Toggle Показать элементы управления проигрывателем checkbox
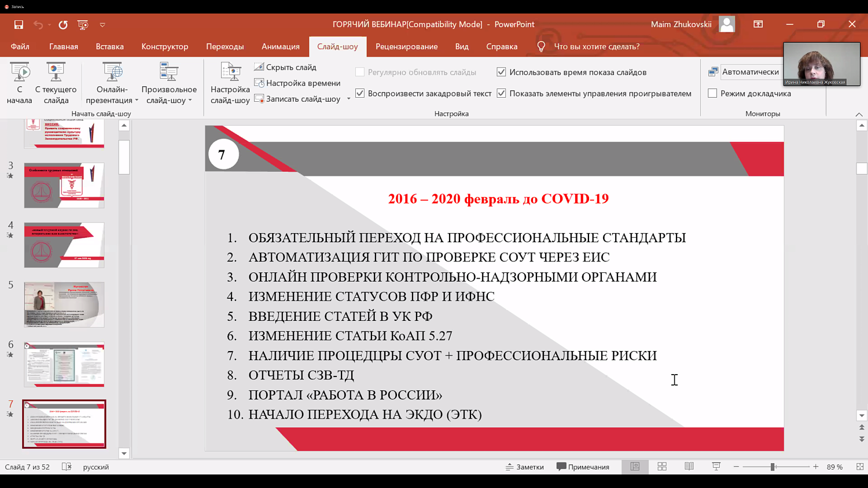The height and width of the screenshot is (488, 868). coord(501,93)
